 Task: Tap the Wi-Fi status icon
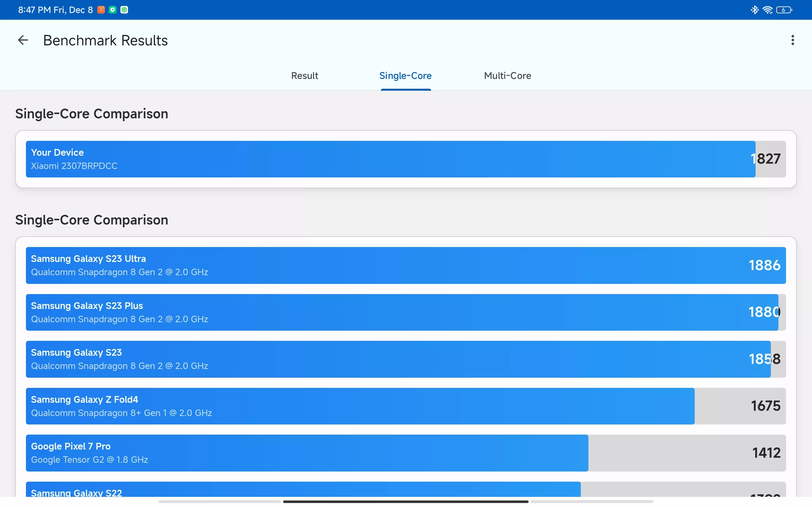[767, 10]
